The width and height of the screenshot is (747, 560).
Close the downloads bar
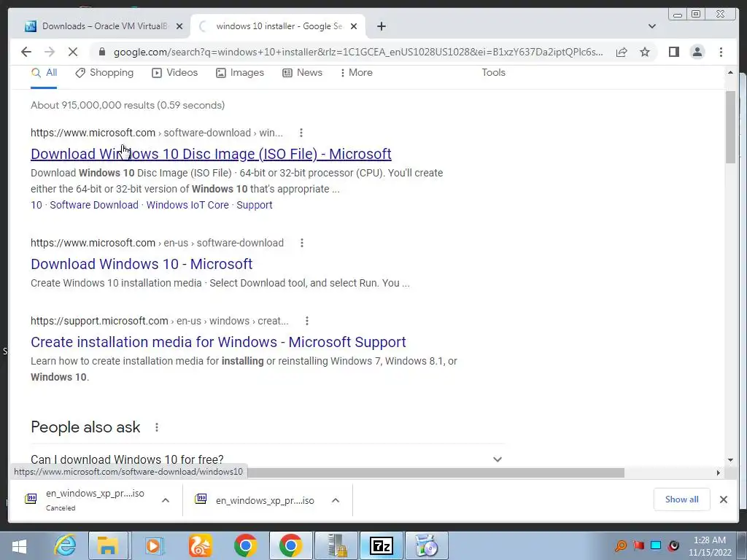coord(723,499)
